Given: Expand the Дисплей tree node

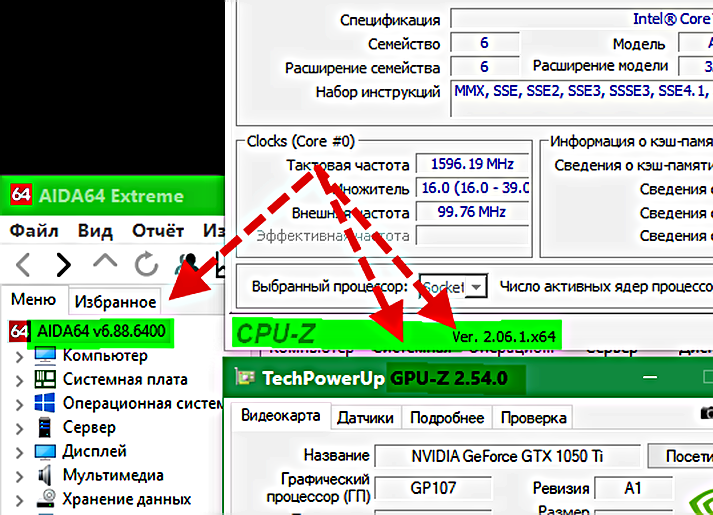Looking at the screenshot, I should point(19,453).
